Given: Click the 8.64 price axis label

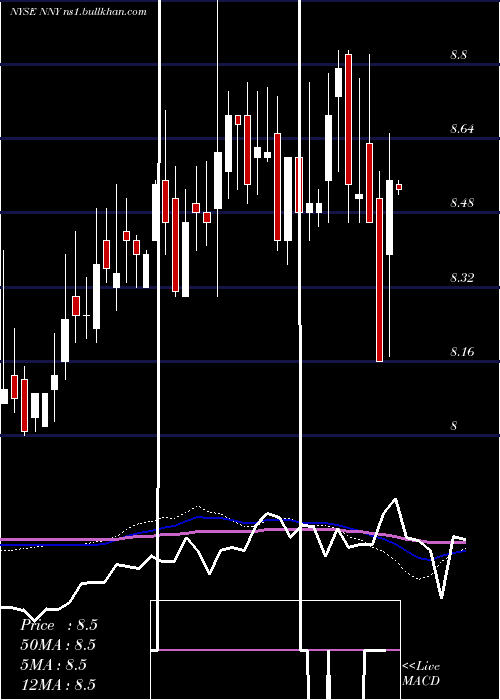Looking at the screenshot, I should [x=462, y=129].
